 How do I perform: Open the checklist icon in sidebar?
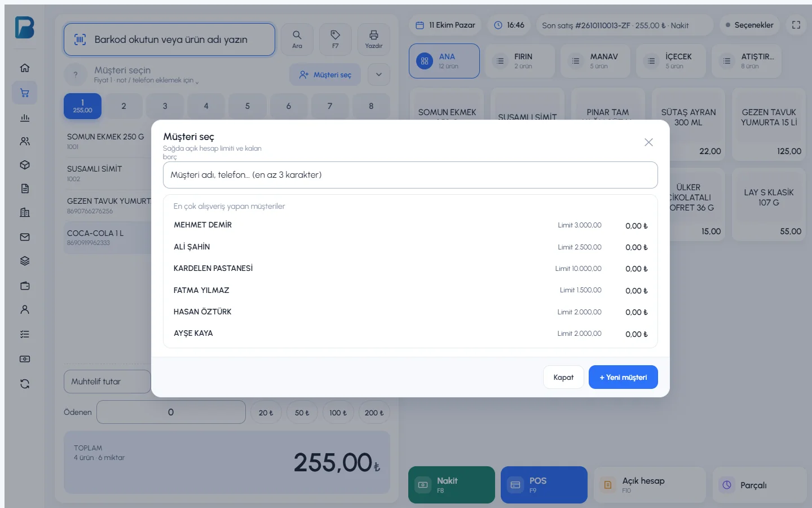pyautogui.click(x=25, y=334)
